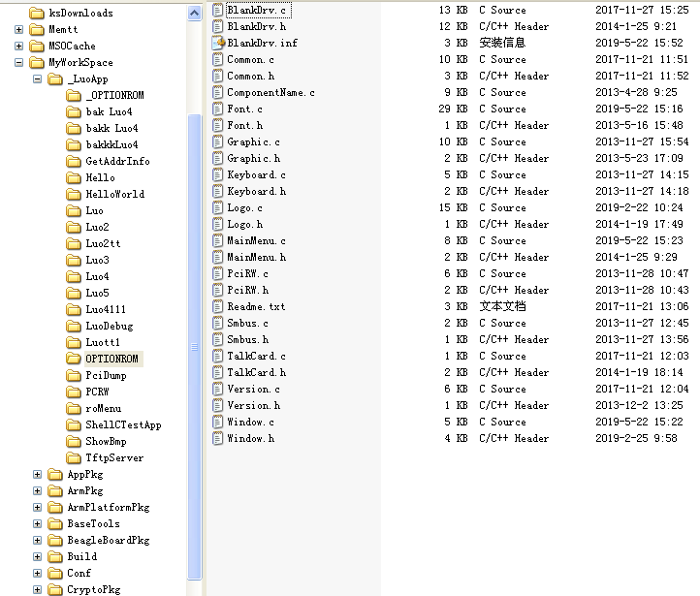Viewport: 700px width, 596px height.
Task: Select the Luo4 folder in tree
Action: [97, 276]
